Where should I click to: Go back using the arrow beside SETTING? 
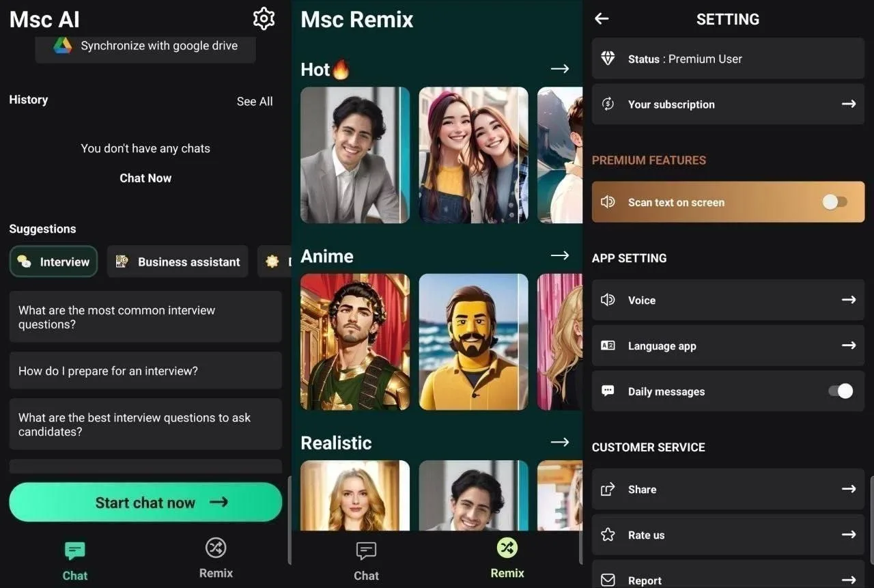point(602,19)
